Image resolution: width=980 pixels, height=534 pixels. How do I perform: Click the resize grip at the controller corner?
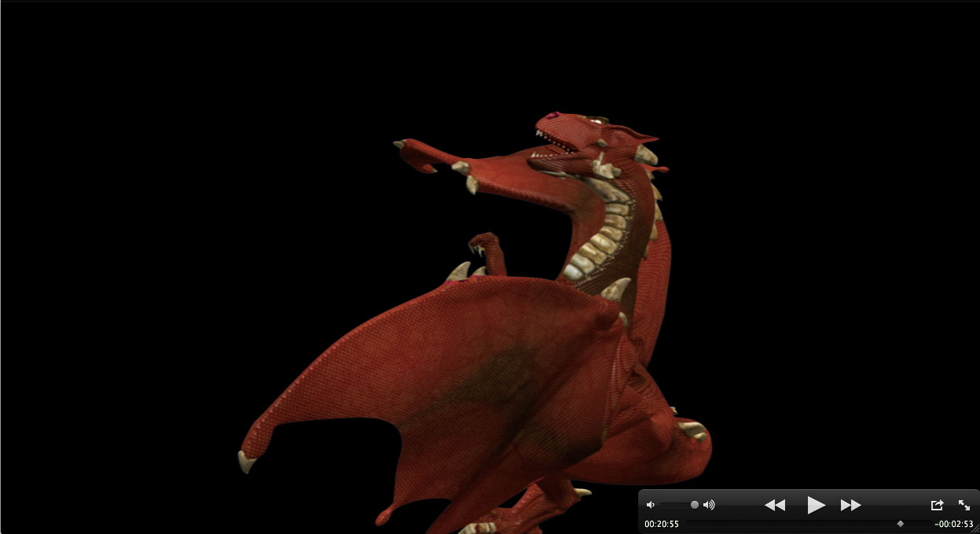(975, 530)
